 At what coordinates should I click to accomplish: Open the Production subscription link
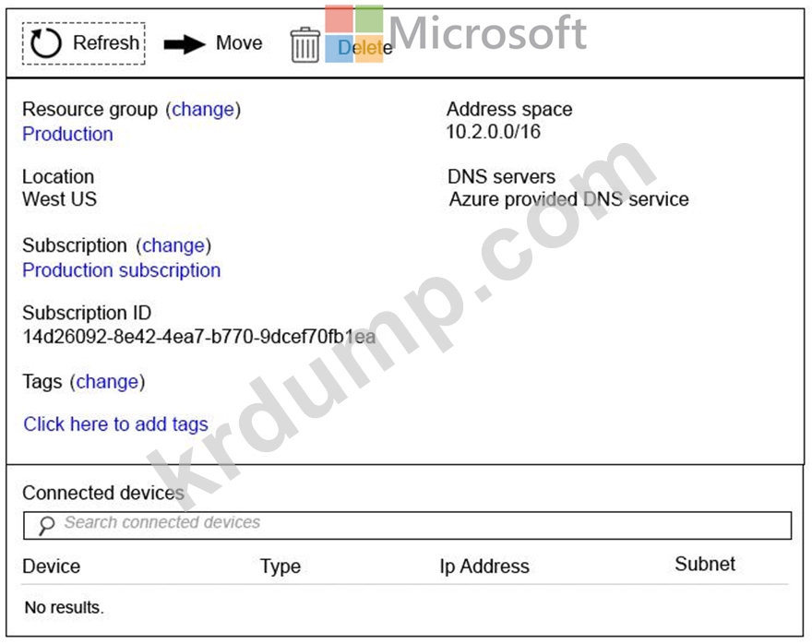pyautogui.click(x=122, y=270)
